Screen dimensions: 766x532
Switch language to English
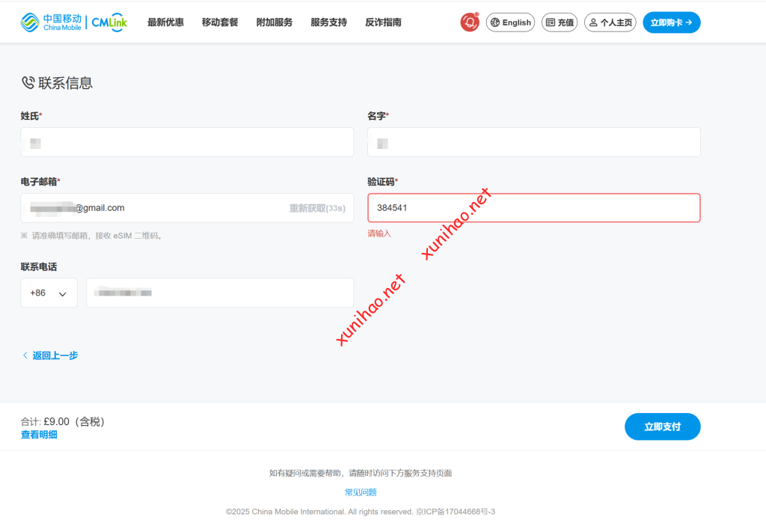pos(510,22)
